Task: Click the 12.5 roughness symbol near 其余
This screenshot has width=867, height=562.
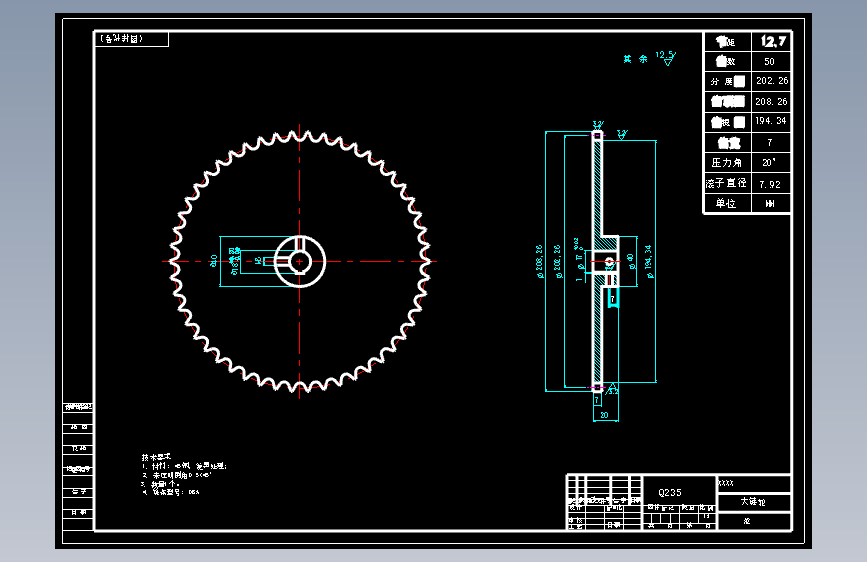Action: (666, 58)
